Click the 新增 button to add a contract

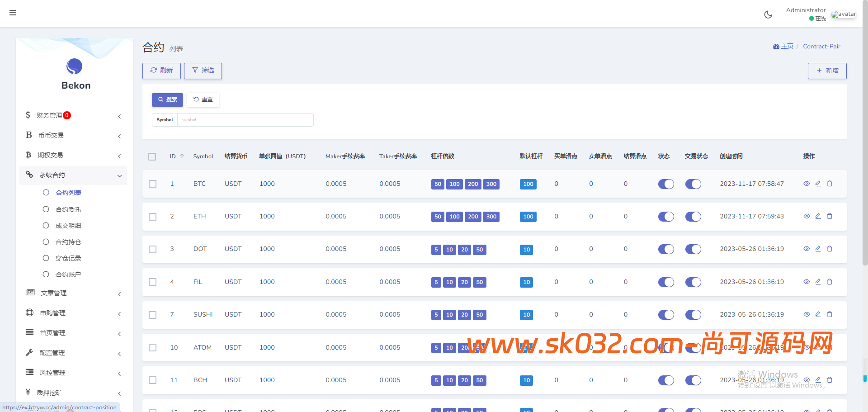827,71
